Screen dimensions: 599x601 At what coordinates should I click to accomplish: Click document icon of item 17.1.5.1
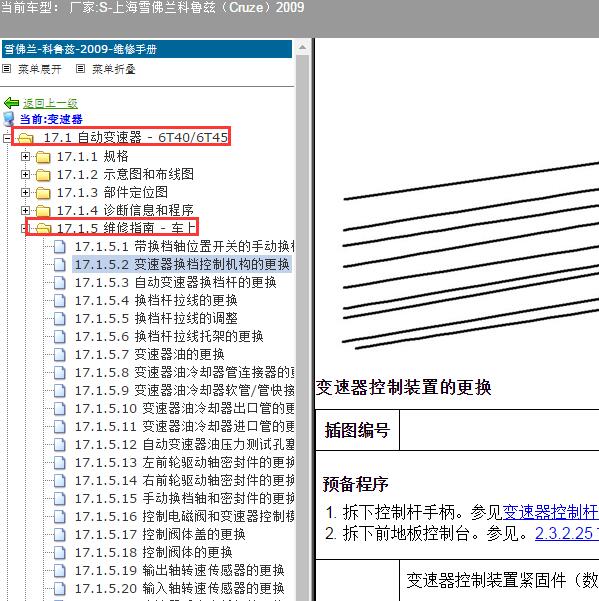[x=59, y=246]
